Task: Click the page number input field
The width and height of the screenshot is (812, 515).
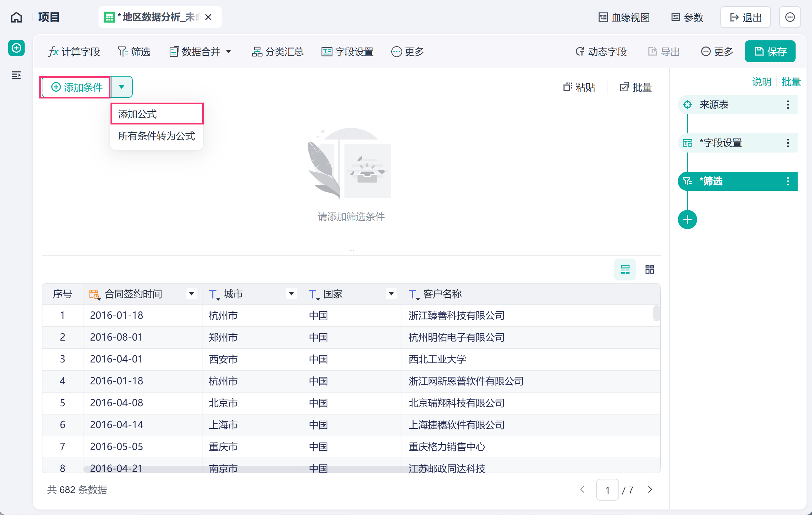Action: [607, 490]
